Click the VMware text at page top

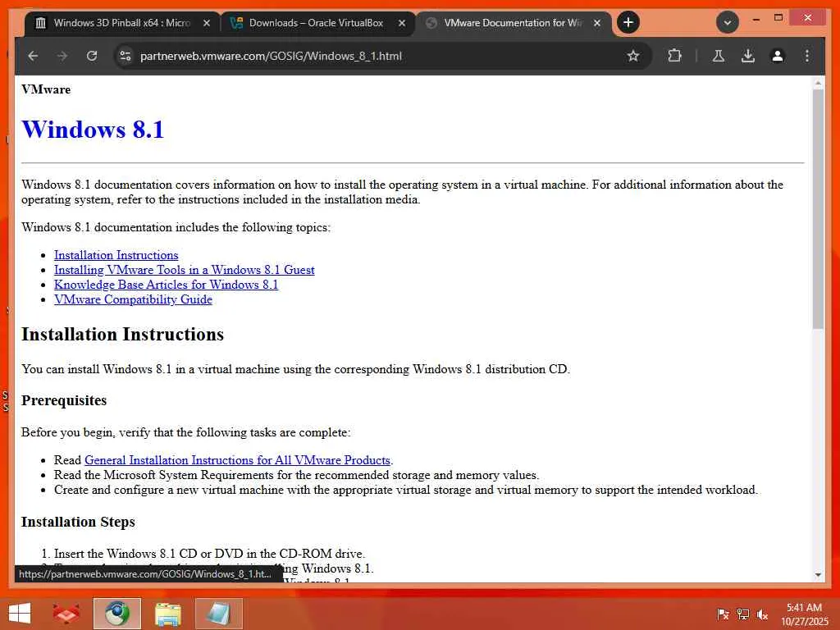46,89
